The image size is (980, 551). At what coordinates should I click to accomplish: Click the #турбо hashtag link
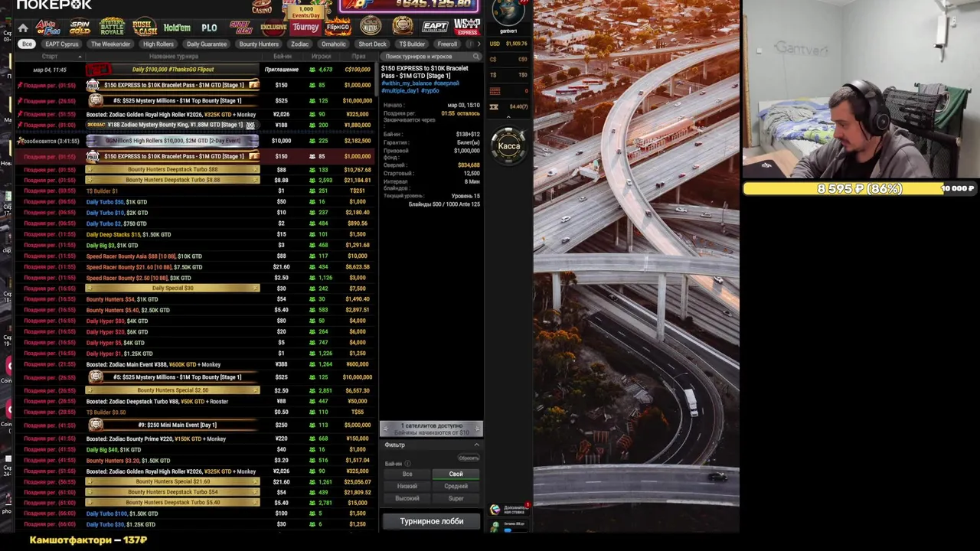[430, 90]
